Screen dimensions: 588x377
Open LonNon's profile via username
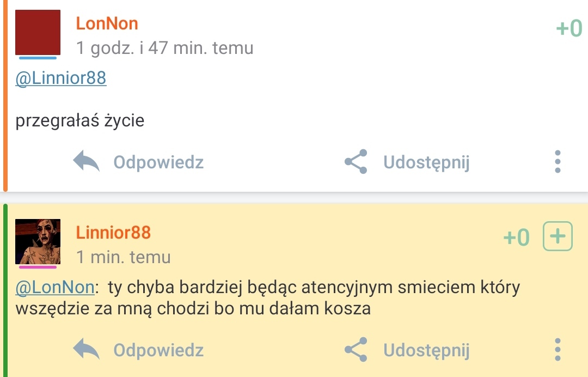point(107,23)
